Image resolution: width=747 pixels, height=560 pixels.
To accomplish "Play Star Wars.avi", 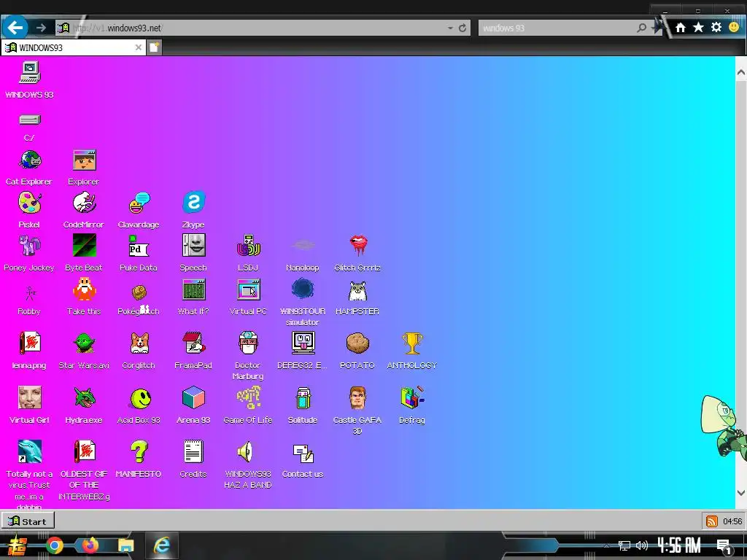I will click(85, 344).
